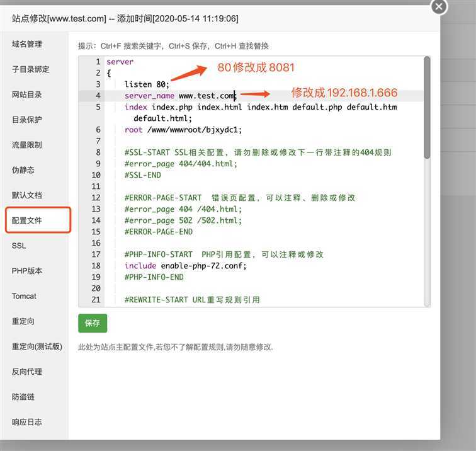Click the 'root /www/wwwroot/bjxydc1;' line
Viewport: 476px width, 451px height.
pyautogui.click(x=183, y=130)
